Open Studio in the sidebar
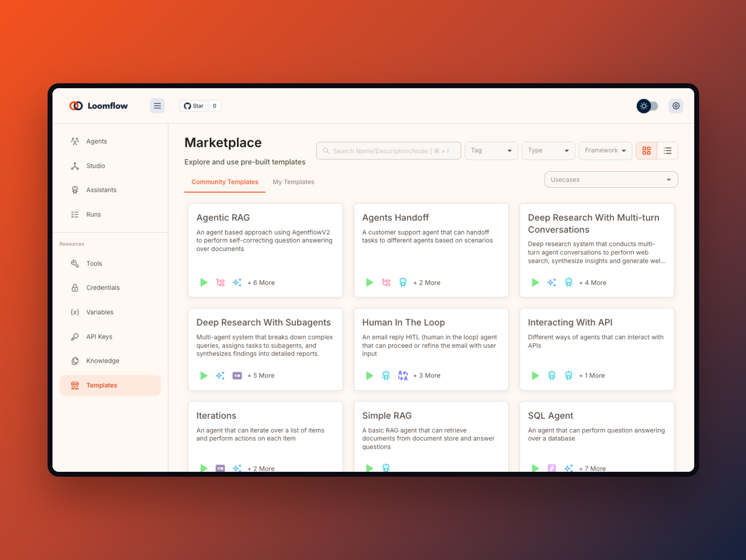This screenshot has height=560, width=746. 110,166
